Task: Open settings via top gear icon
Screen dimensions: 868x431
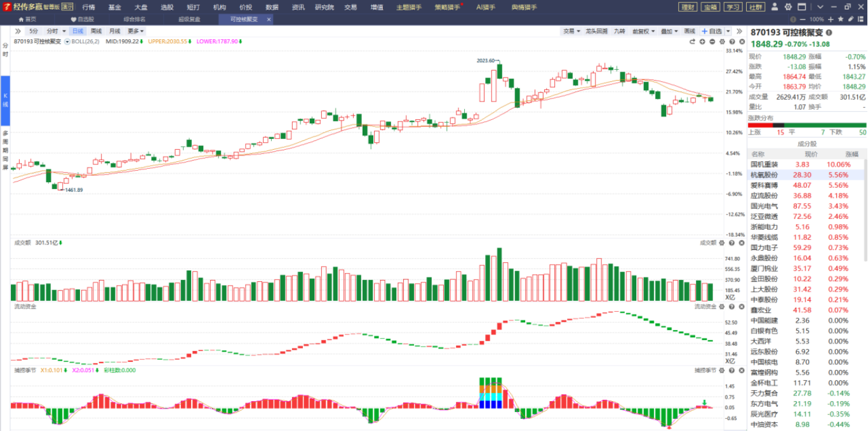Action: tap(788, 7)
